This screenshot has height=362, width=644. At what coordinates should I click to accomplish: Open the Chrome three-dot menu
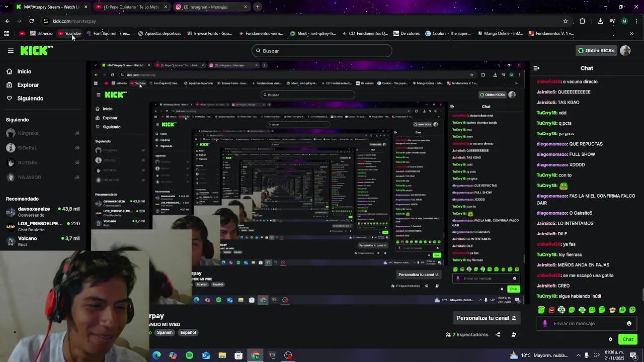pyautogui.click(x=636, y=21)
